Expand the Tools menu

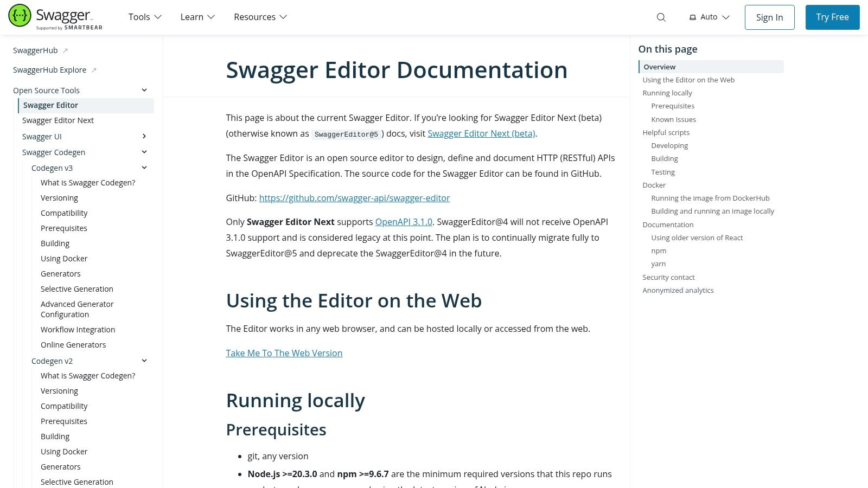(145, 17)
